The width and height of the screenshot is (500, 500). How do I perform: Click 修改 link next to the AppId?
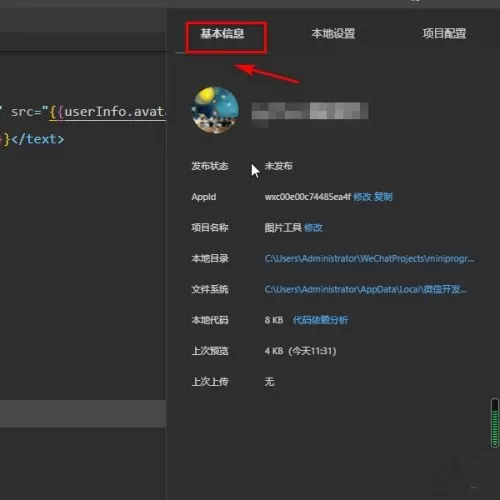click(362, 197)
